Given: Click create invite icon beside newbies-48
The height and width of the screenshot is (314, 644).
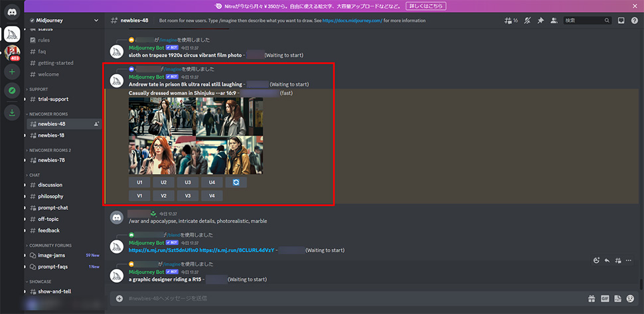Looking at the screenshot, I should point(97,124).
